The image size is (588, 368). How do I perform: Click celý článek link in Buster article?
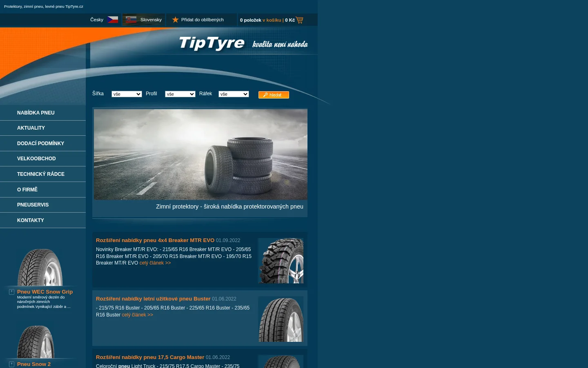tap(138, 315)
